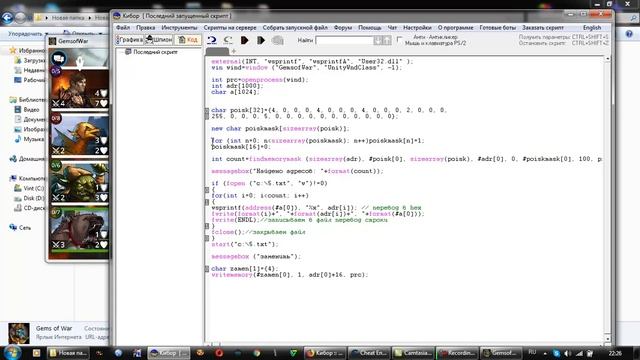The width and height of the screenshot is (640, 360).
Task: Run the script with the first play icon
Action: (x=244, y=40)
